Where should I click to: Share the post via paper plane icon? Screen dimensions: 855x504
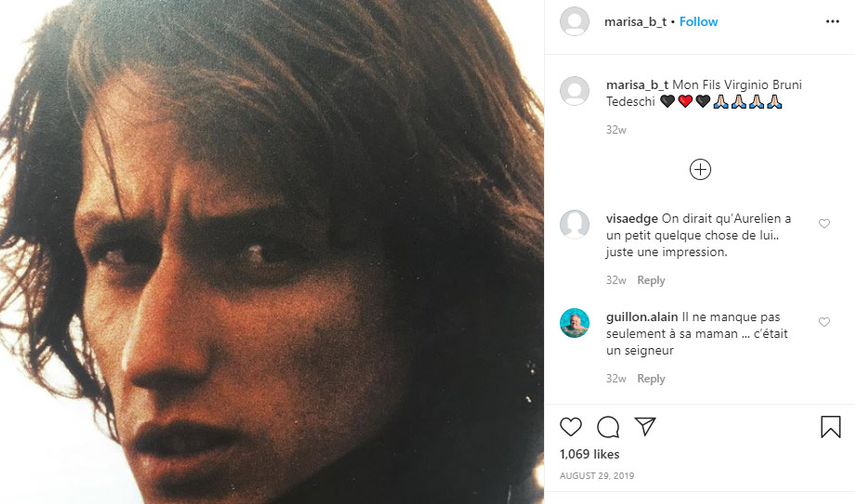click(645, 427)
